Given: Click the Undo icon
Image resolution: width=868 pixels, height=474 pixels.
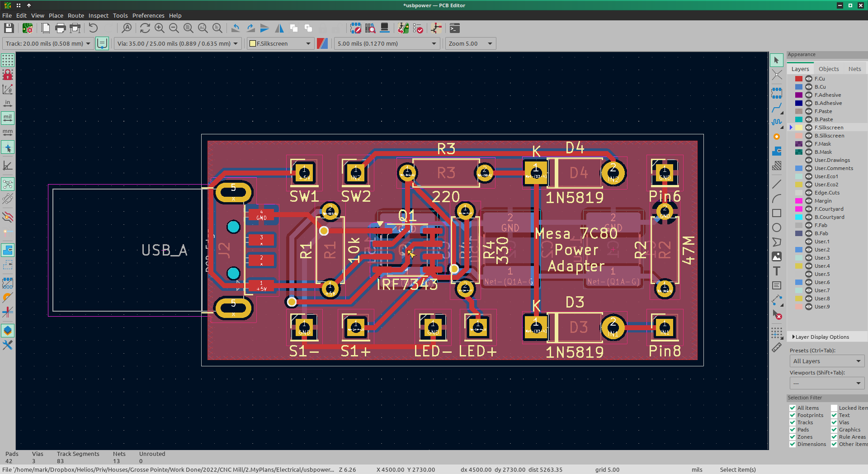Looking at the screenshot, I should pos(93,28).
